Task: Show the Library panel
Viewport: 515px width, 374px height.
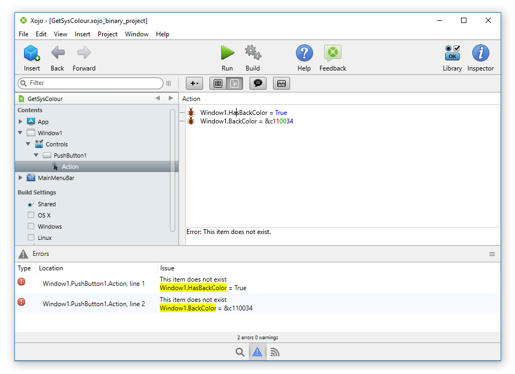Action: click(x=452, y=53)
